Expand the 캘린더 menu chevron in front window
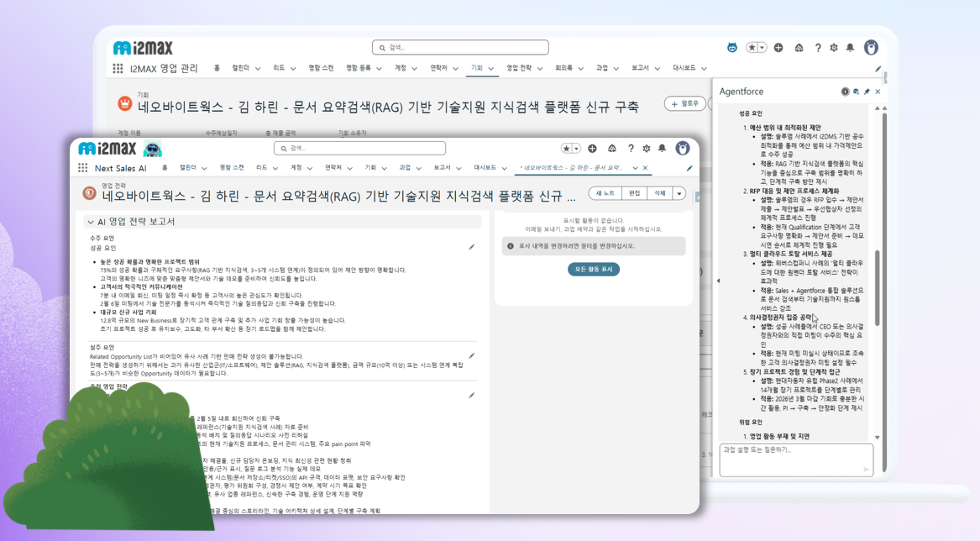 [204, 168]
